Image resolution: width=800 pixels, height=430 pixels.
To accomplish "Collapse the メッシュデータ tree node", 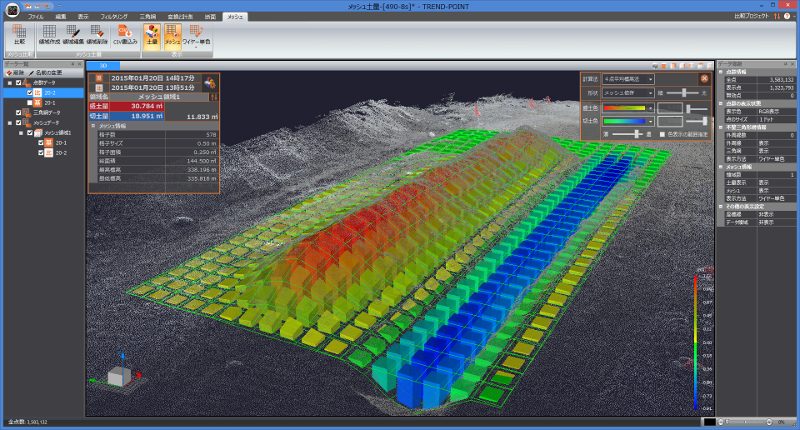I will [10, 123].
